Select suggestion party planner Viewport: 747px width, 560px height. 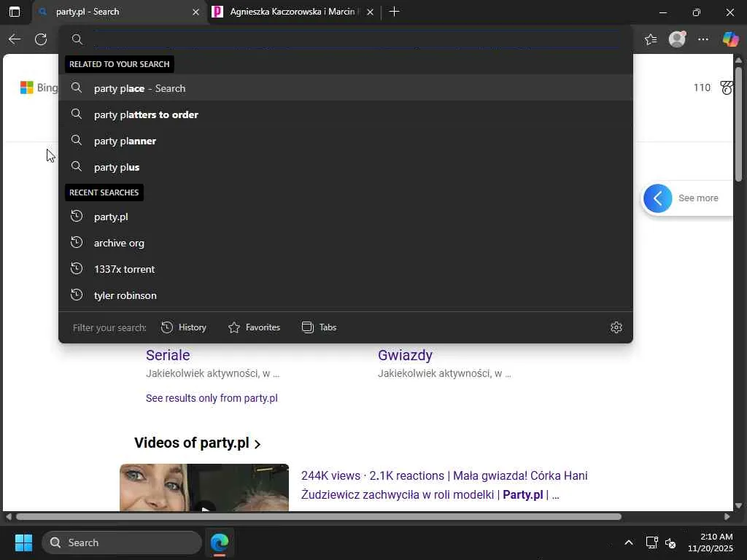(345, 141)
